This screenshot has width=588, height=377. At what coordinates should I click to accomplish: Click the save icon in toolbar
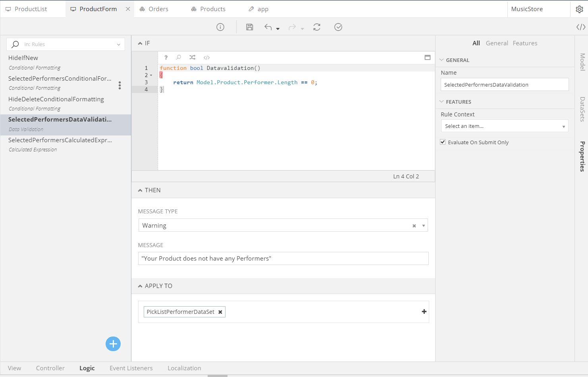pos(249,27)
